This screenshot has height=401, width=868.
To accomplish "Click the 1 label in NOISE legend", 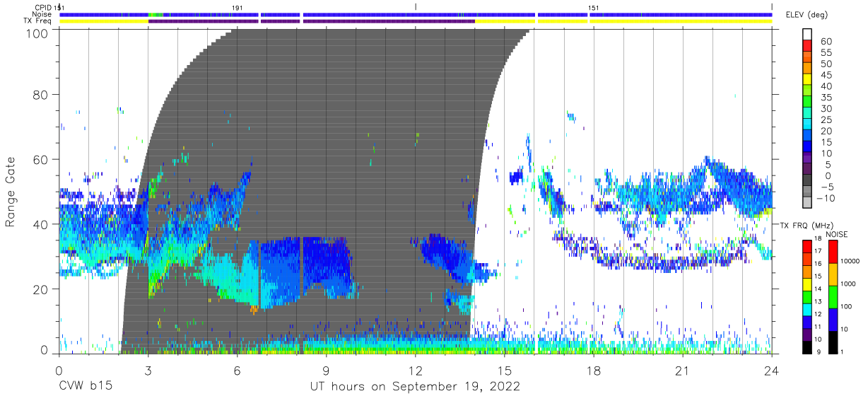I will tap(842, 351).
